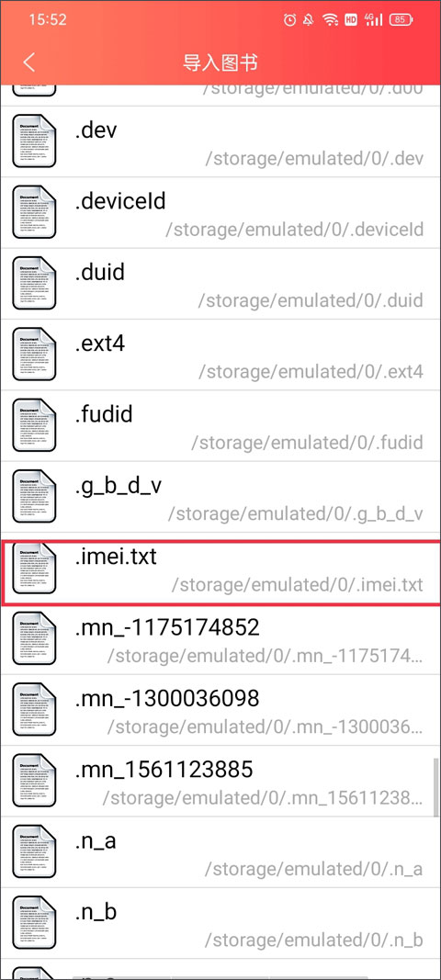Tap the document icon beside .g_b_d_v
The height and width of the screenshot is (980, 441).
34,497
